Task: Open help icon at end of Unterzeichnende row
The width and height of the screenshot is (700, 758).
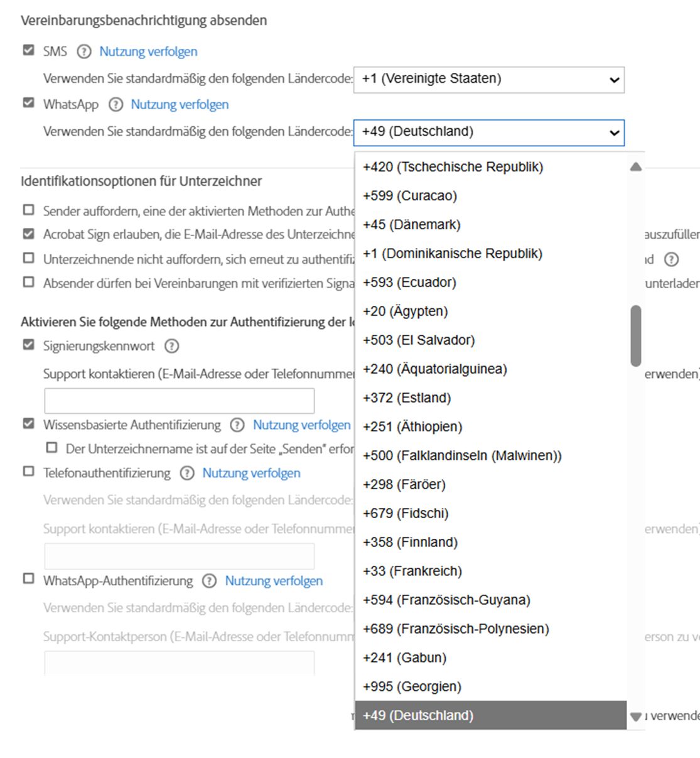Action: [671, 259]
